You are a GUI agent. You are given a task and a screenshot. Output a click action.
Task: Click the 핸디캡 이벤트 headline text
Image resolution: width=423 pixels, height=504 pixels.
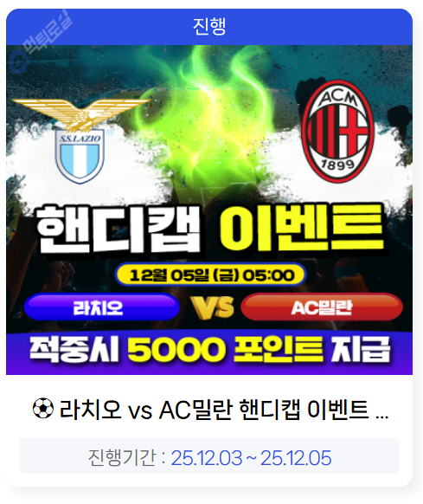pos(210,229)
